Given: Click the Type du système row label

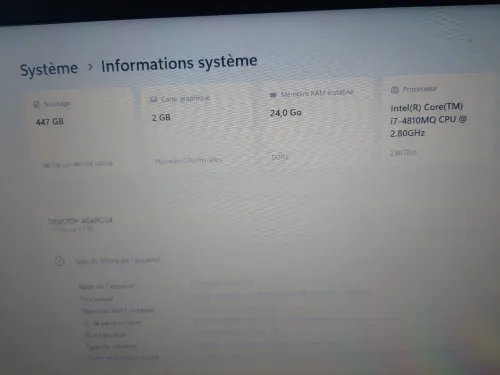Looking at the screenshot, I should click(111, 347).
